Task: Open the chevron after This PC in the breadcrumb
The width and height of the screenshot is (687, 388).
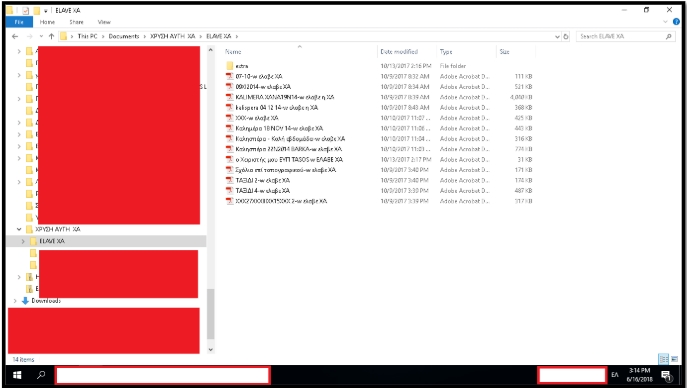Action: click(103, 36)
